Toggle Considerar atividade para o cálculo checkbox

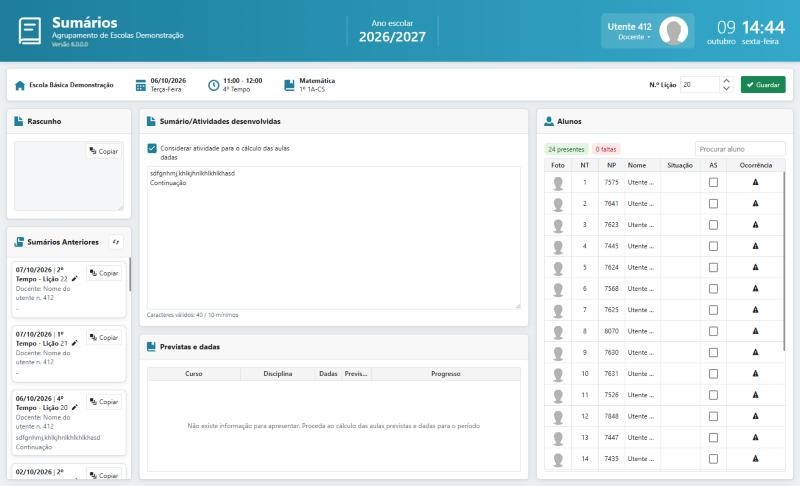pyautogui.click(x=152, y=148)
